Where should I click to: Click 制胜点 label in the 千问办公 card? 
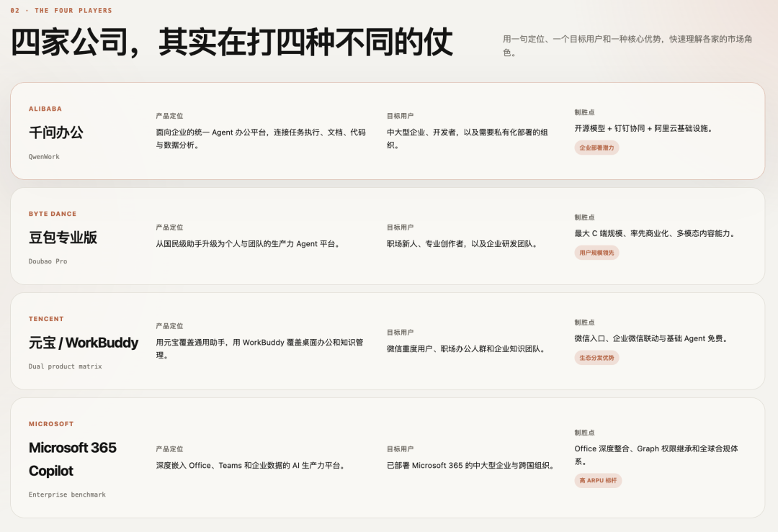(584, 112)
